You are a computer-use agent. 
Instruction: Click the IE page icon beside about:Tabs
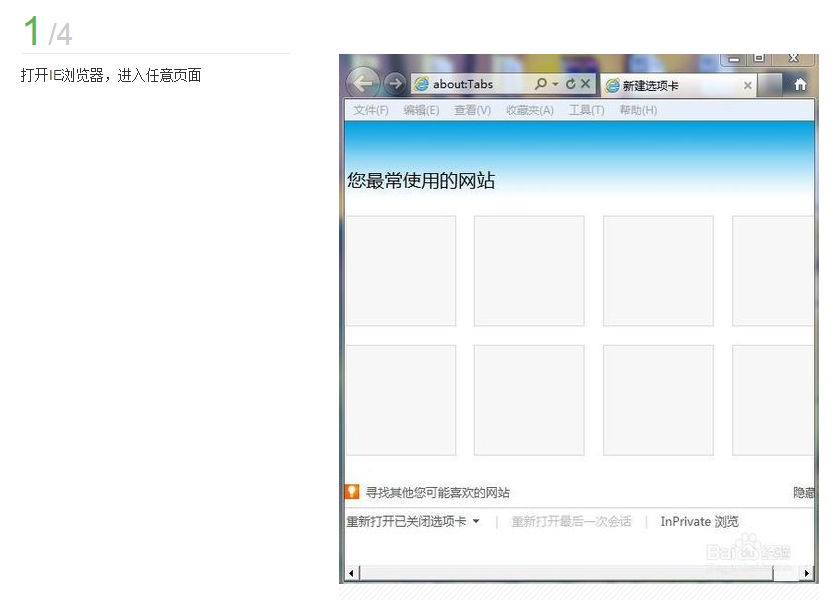422,84
